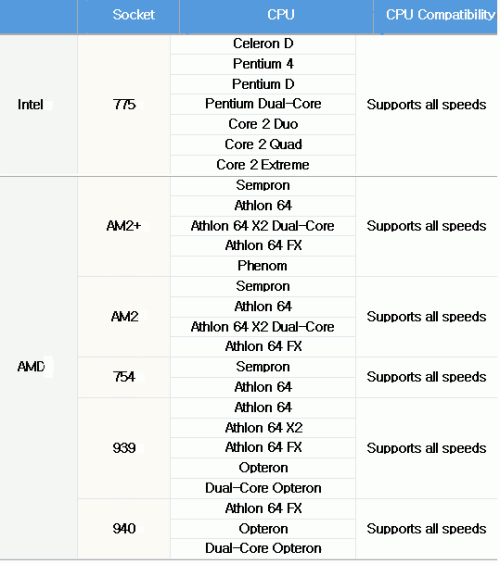The height and width of the screenshot is (564, 500).
Task: Click the socket 939 cell
Action: pyautogui.click(x=124, y=448)
